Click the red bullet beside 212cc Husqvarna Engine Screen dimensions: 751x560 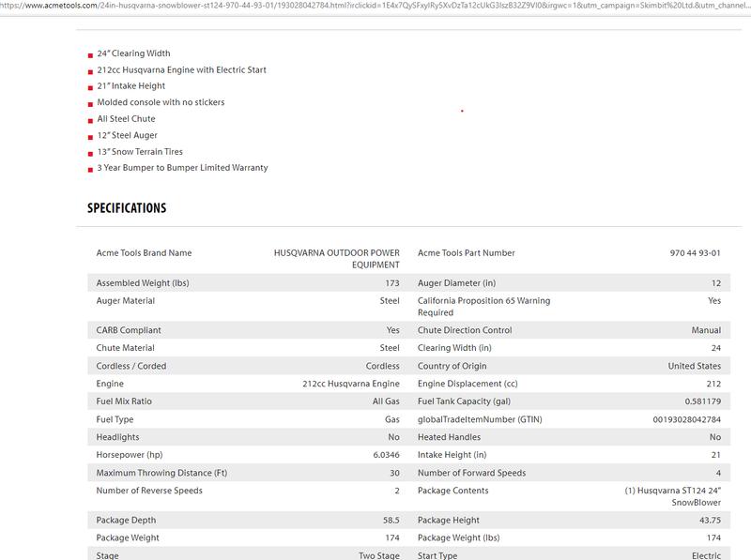tap(90, 71)
